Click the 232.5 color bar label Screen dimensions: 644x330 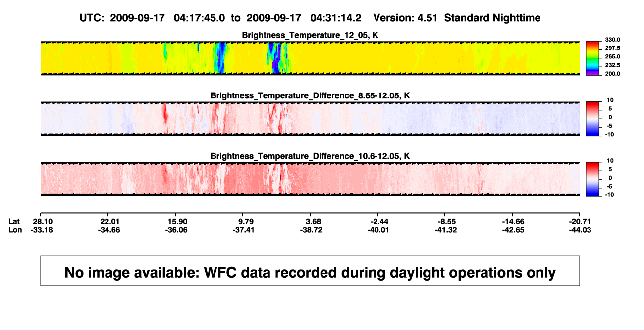pos(612,65)
